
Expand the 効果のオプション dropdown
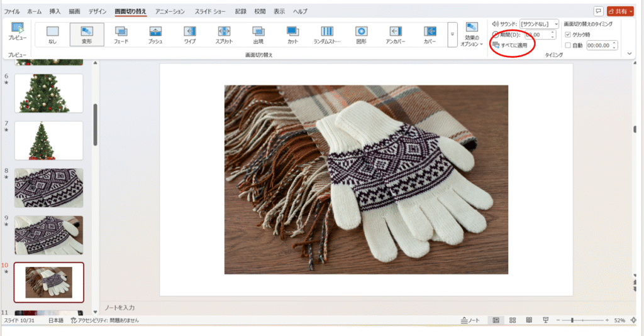point(471,35)
